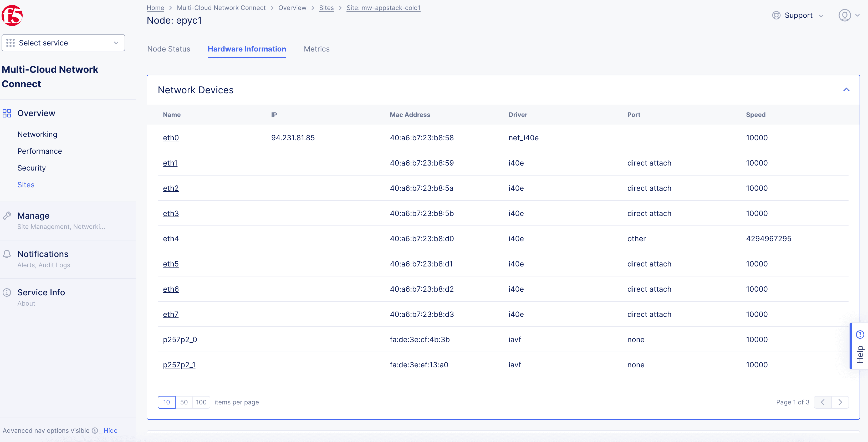Click the Notifications bell icon
The width and height of the screenshot is (868, 442).
pyautogui.click(x=7, y=254)
